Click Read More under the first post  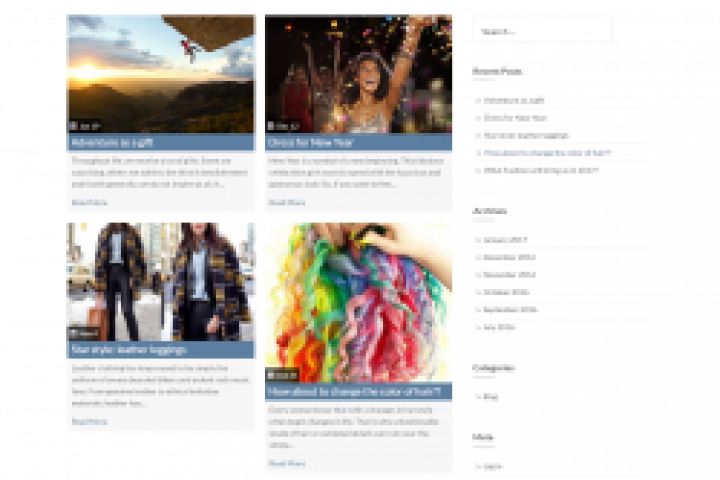click(90, 203)
